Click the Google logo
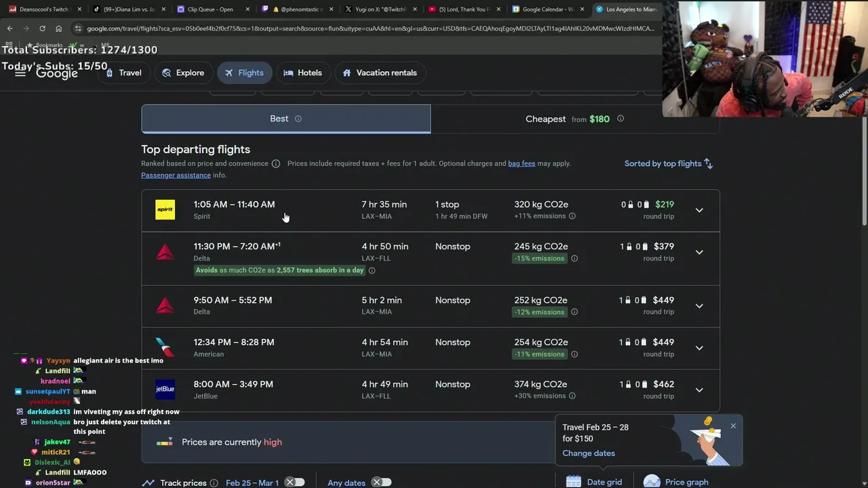This screenshot has height=488, width=868. pos(57,73)
